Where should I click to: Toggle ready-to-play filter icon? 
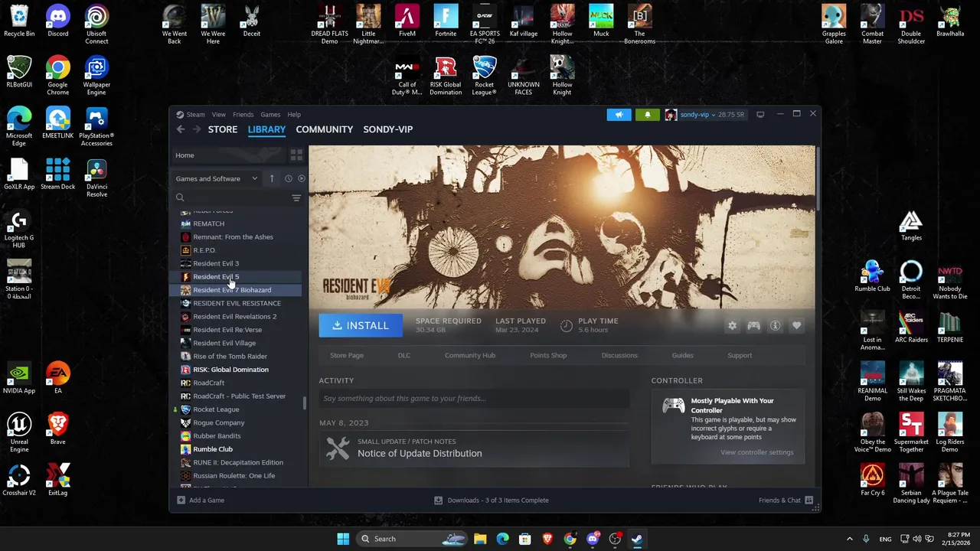click(x=301, y=178)
